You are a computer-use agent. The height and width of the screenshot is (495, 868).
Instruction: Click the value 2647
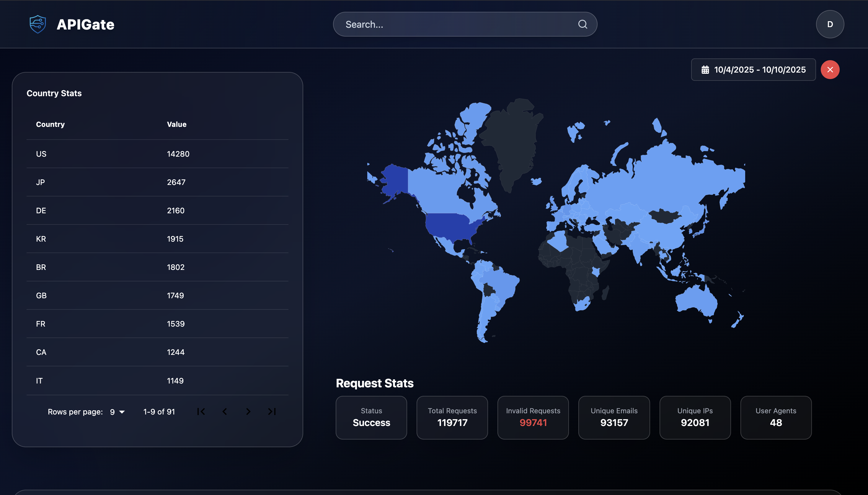(x=176, y=182)
